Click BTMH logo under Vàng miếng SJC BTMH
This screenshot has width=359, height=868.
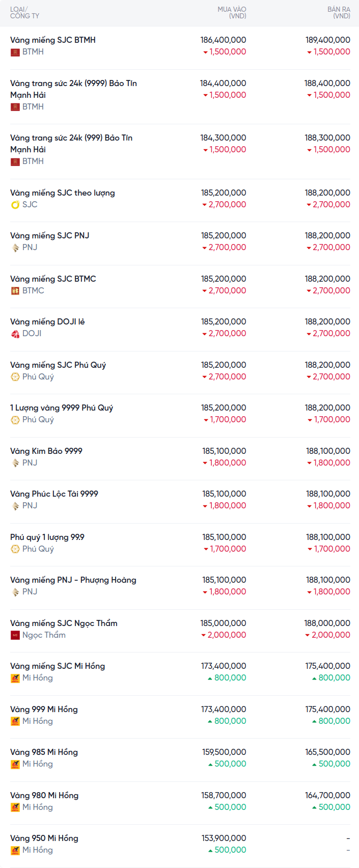(x=15, y=52)
